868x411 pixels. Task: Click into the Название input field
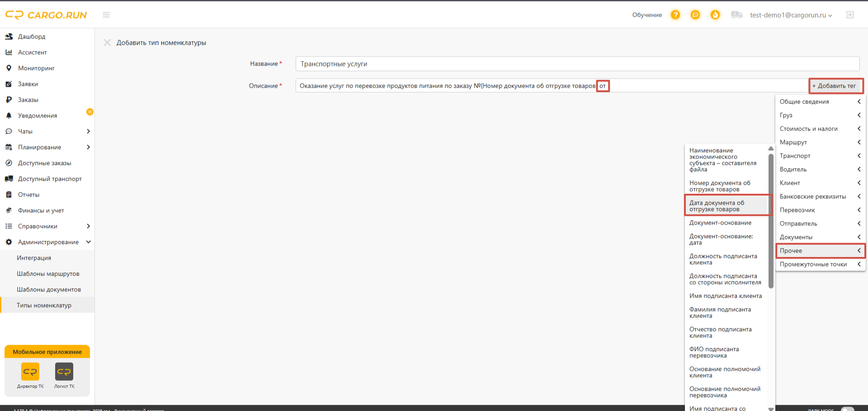pos(577,64)
